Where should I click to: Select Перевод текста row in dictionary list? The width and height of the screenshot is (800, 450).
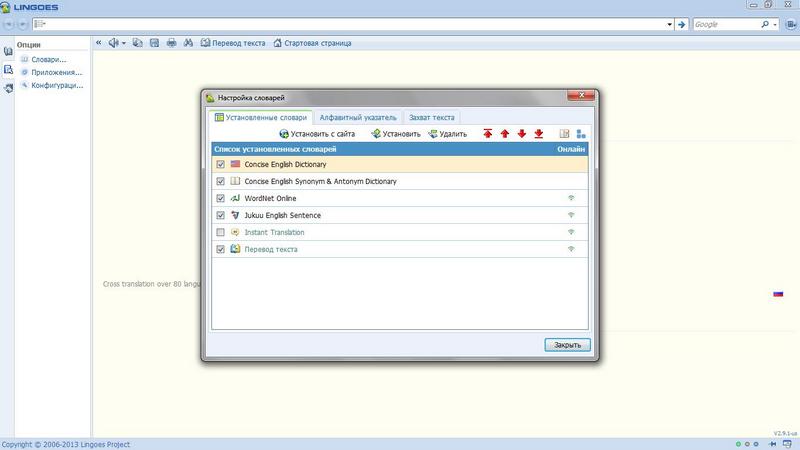click(271, 249)
